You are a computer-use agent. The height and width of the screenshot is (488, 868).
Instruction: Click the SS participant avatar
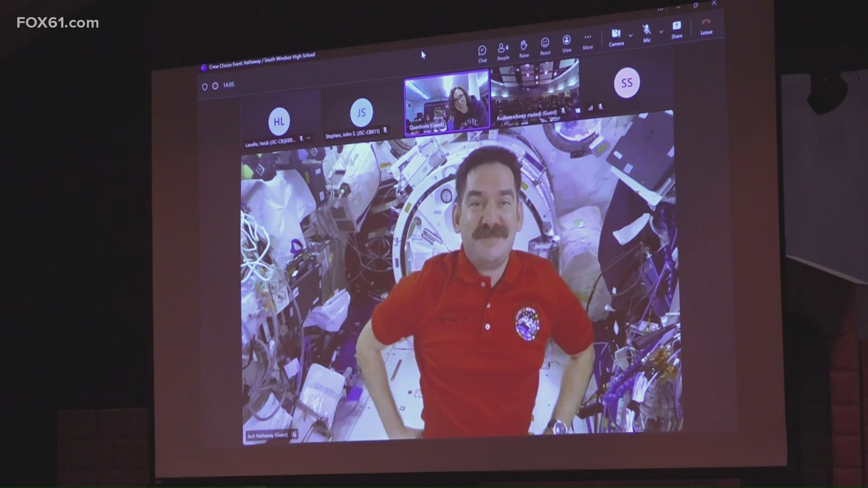(x=627, y=83)
